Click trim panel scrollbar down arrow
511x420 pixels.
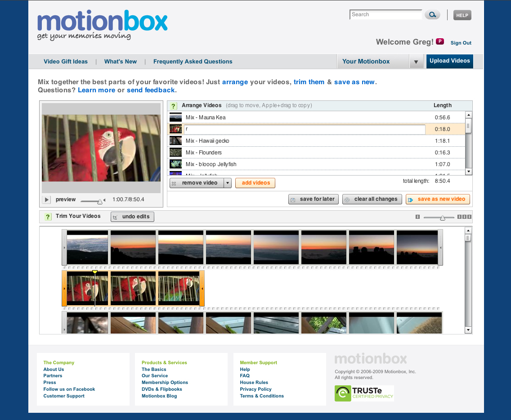[468, 330]
